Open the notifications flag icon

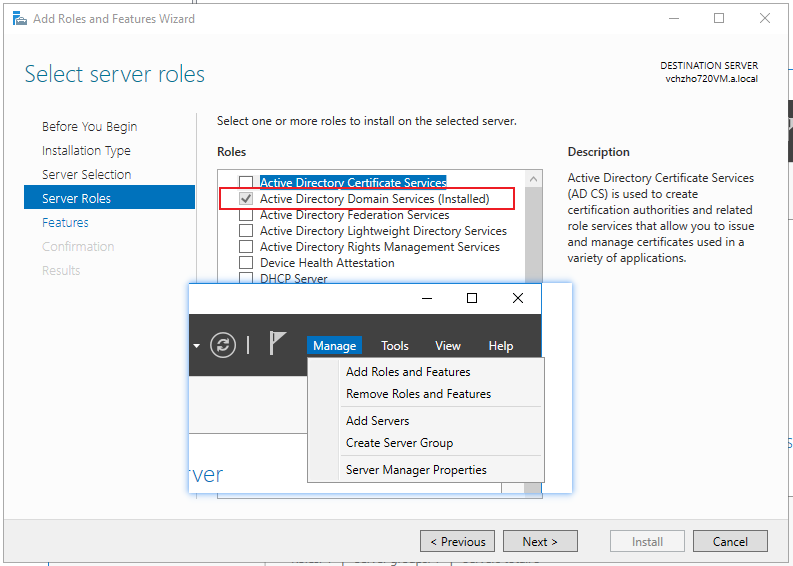277,343
